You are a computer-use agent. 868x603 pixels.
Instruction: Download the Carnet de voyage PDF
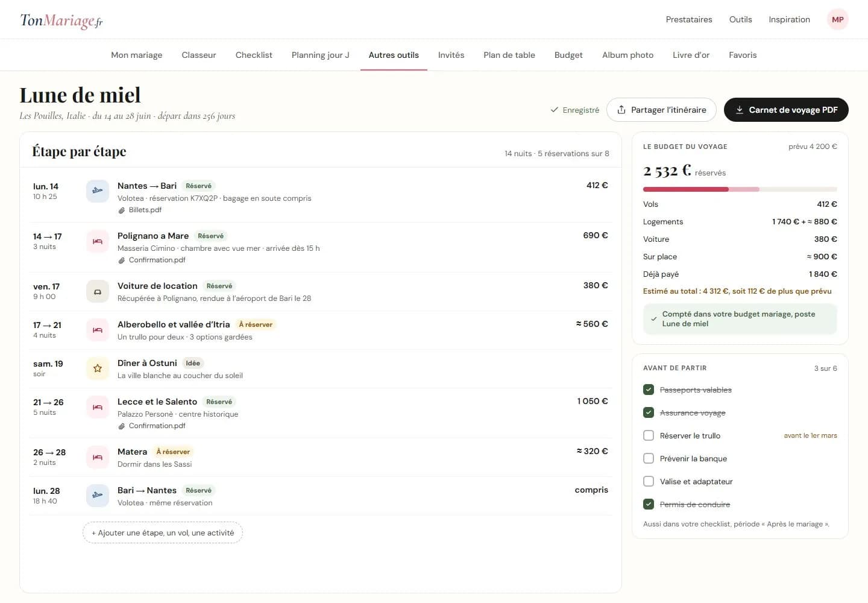786,110
